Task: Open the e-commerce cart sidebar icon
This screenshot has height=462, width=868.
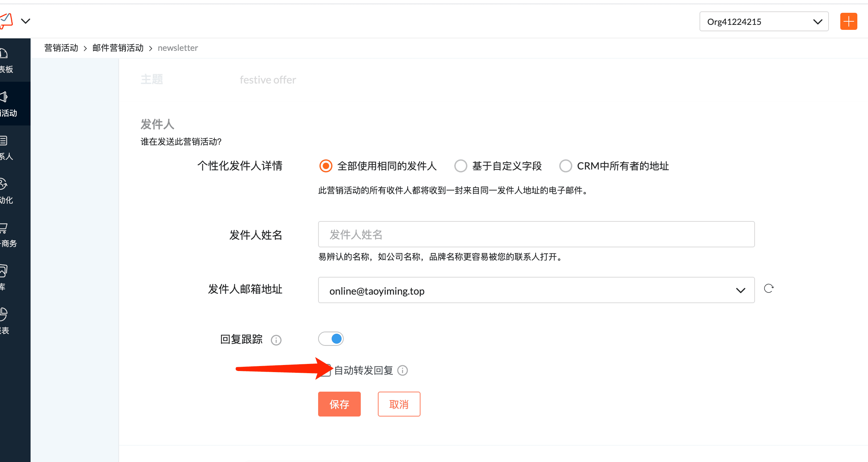Action: point(4,227)
